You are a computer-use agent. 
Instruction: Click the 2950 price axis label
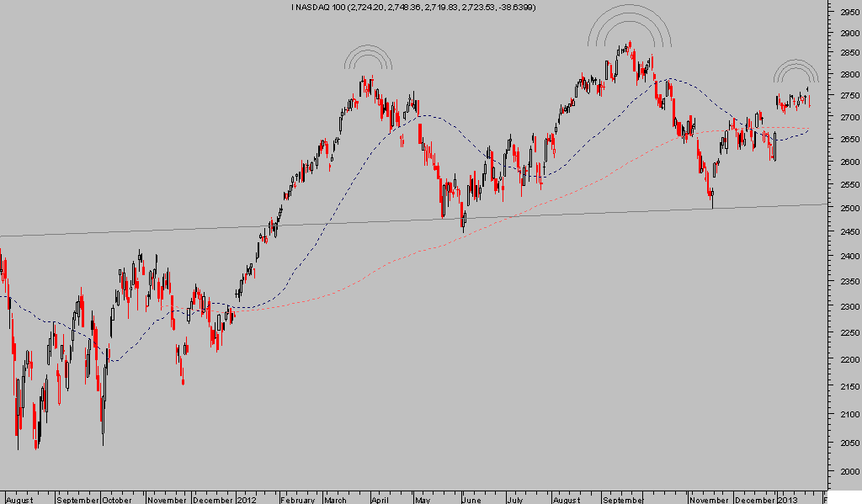pyautogui.click(x=843, y=13)
